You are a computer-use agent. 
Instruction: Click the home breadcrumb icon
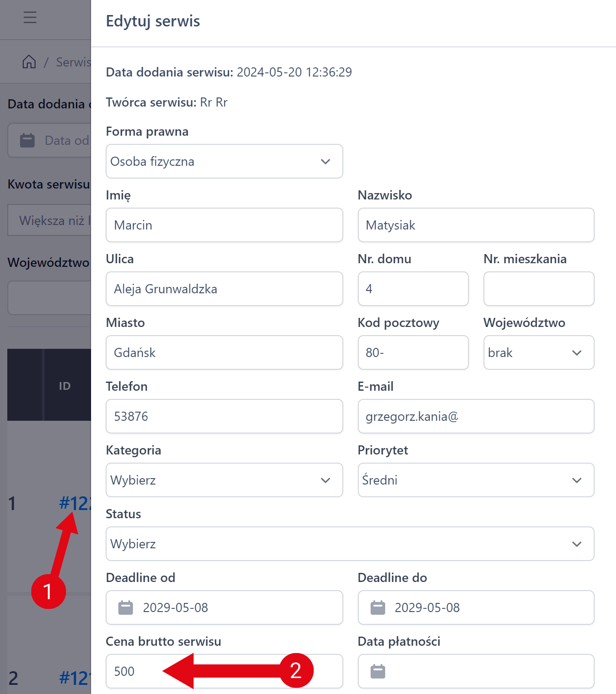pos(29,61)
